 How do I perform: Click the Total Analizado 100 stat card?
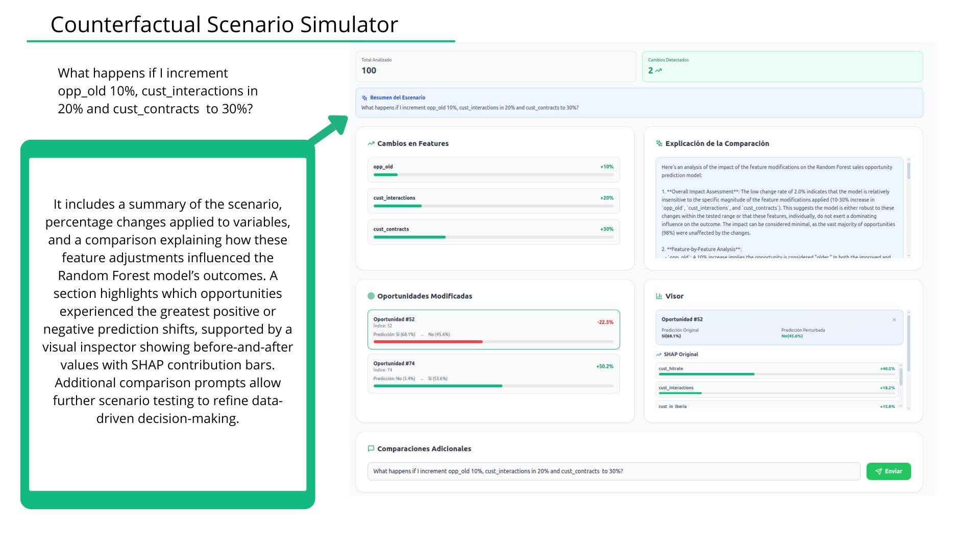[x=495, y=66]
